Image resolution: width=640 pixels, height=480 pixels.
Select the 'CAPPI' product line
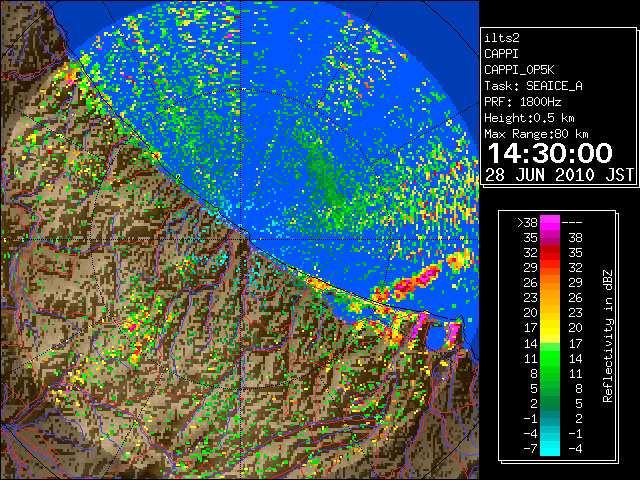pos(501,54)
